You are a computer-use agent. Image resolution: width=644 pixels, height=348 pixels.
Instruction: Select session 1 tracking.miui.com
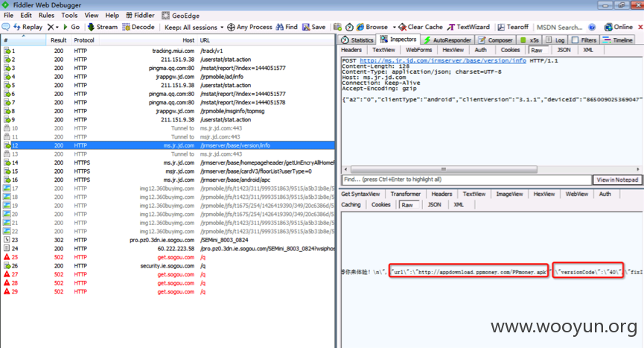[168, 51]
